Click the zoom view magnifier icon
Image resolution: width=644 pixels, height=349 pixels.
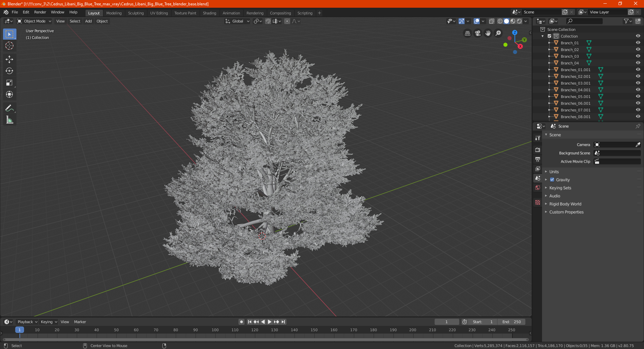pyautogui.click(x=498, y=33)
